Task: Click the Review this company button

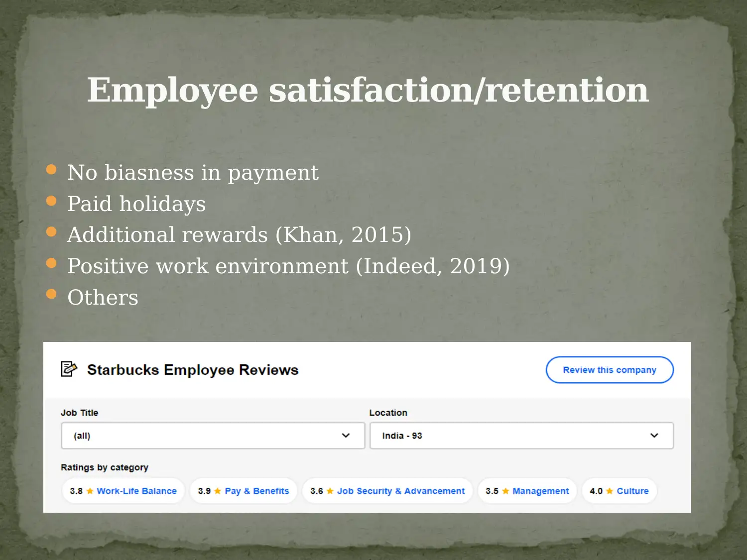Action: point(610,370)
